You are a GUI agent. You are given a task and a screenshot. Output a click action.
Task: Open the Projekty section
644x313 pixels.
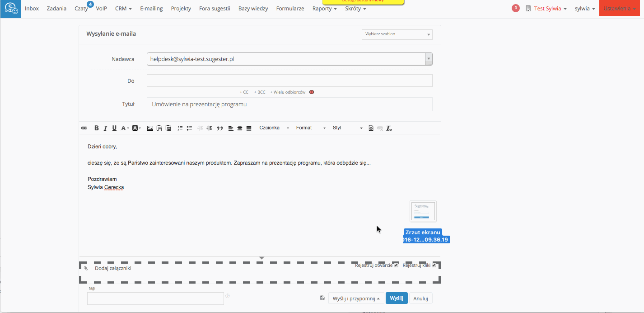tap(181, 9)
